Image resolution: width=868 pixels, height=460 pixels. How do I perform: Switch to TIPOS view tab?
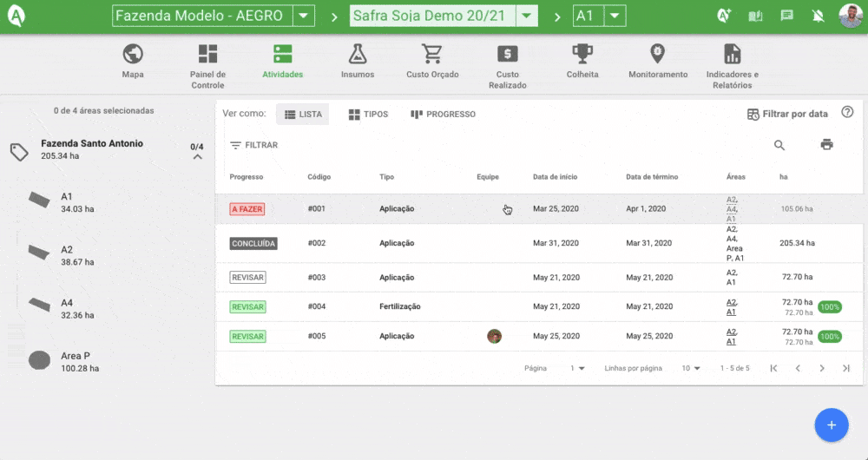368,115
